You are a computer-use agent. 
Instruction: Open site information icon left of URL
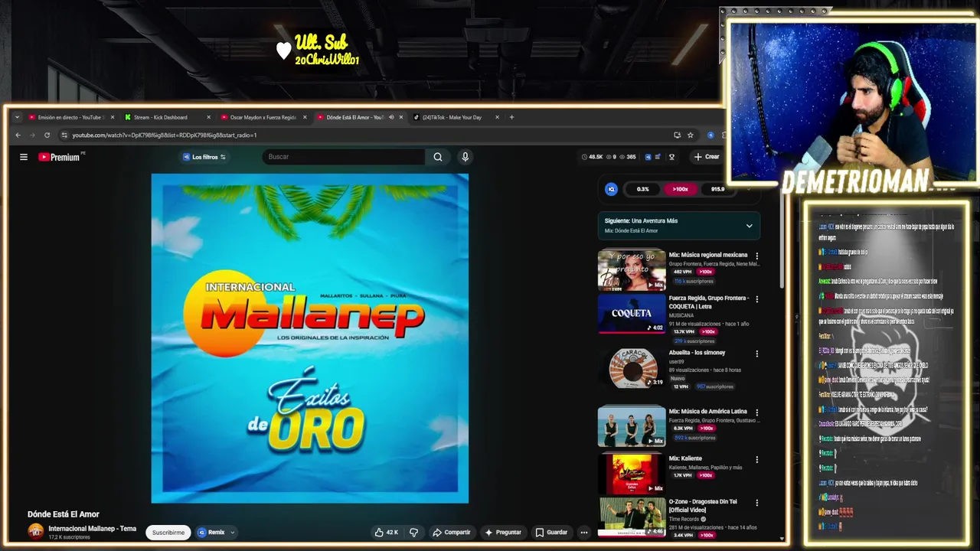coord(64,135)
